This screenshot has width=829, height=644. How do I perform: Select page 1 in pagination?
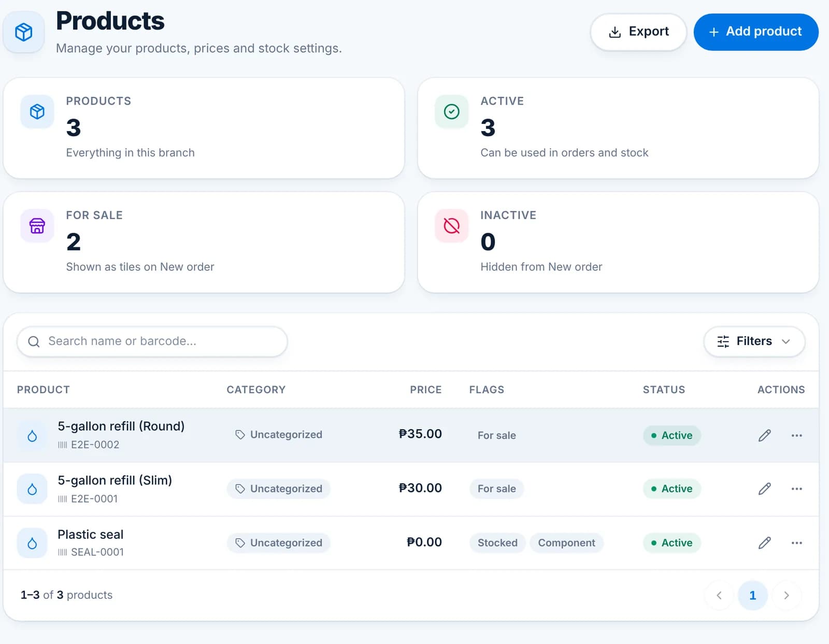753,595
